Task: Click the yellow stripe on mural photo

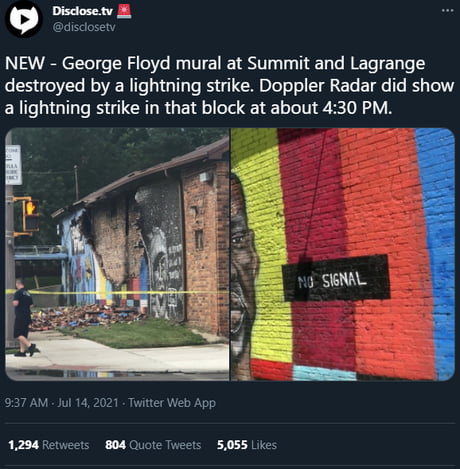Action: click(x=265, y=247)
